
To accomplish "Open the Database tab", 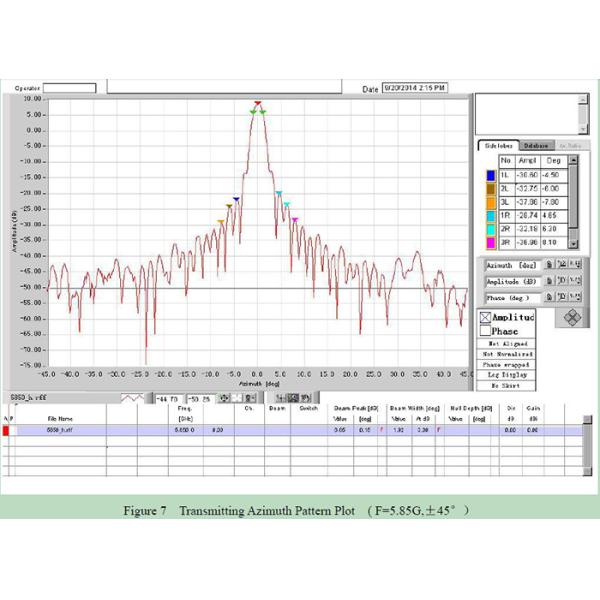I will tap(534, 145).
